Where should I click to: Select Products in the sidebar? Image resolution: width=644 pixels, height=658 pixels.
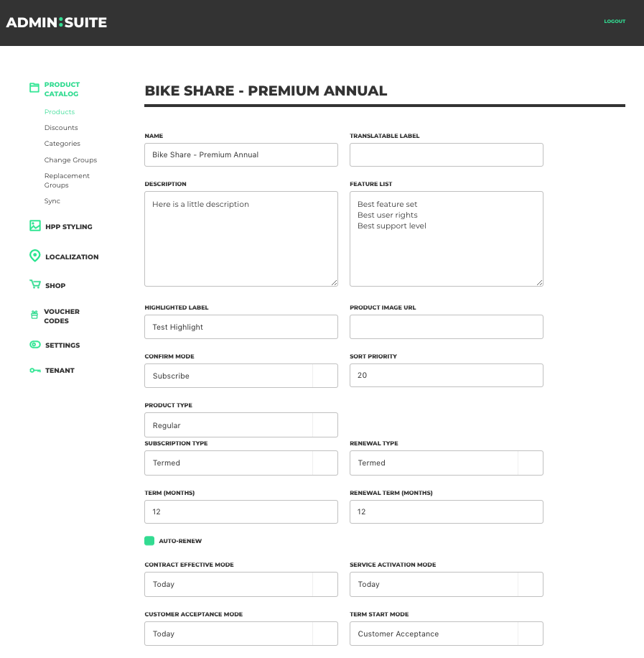click(60, 111)
